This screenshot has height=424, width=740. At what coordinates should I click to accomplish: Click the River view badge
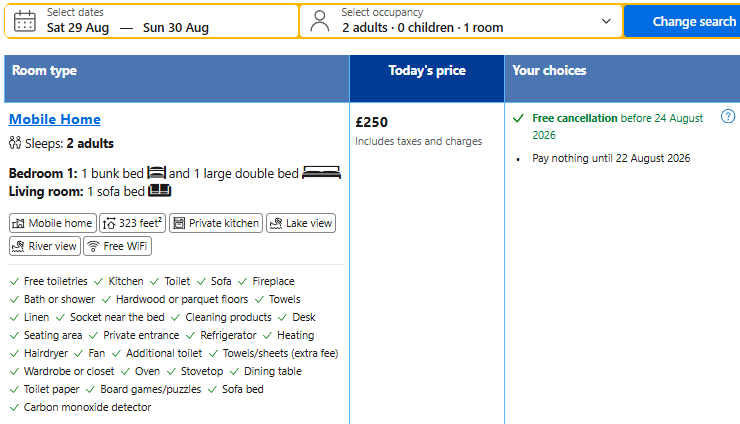[x=45, y=246]
